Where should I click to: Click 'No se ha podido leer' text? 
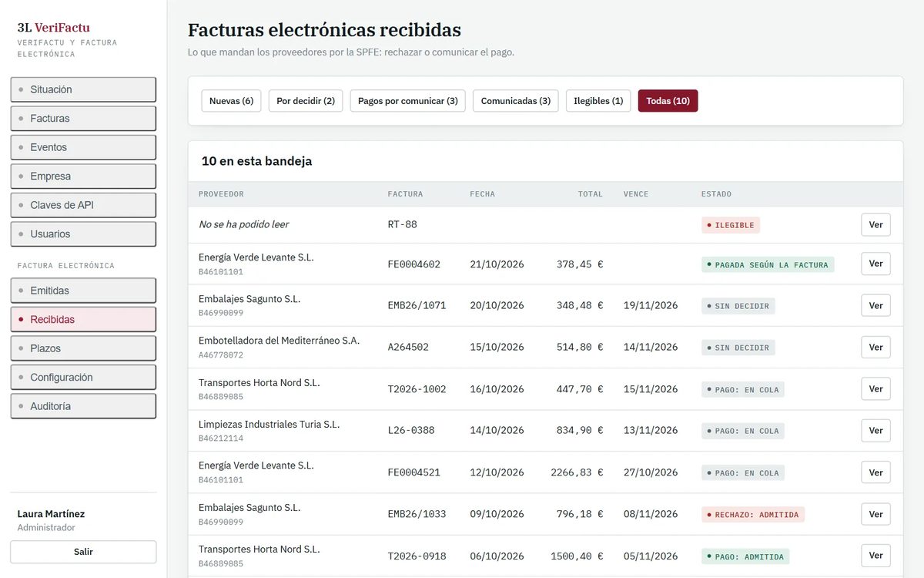[x=244, y=224]
